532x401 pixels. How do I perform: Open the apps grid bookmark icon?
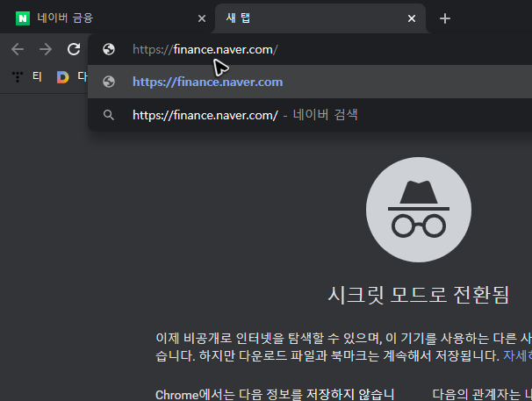pyautogui.click(x=18, y=76)
